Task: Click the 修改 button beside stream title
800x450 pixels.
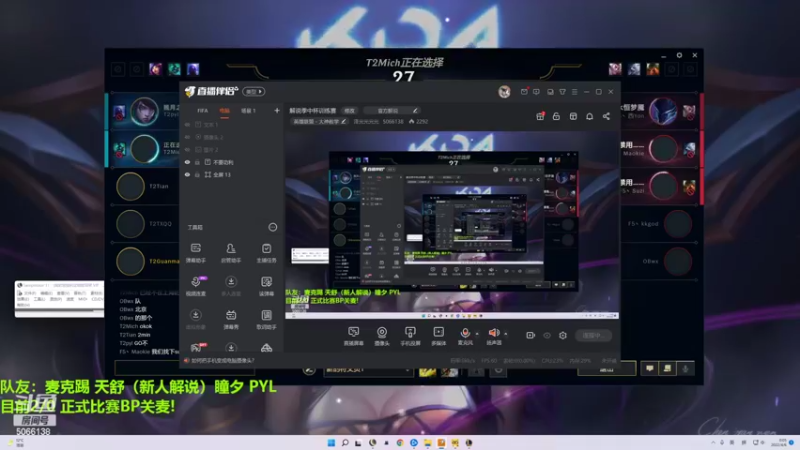Action: (x=349, y=110)
